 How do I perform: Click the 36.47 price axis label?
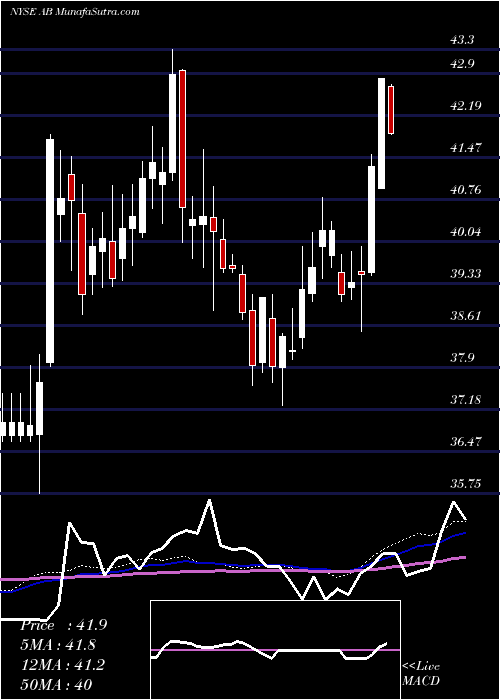(466, 442)
